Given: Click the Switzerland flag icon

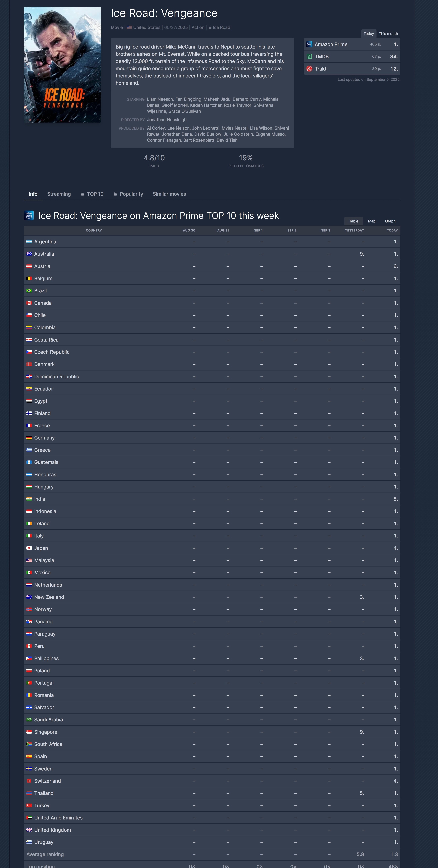Looking at the screenshot, I should 29,781.
